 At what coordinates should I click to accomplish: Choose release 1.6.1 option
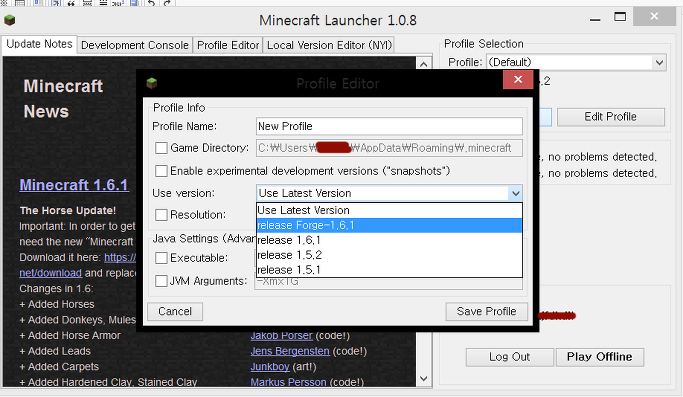pyautogui.click(x=389, y=240)
